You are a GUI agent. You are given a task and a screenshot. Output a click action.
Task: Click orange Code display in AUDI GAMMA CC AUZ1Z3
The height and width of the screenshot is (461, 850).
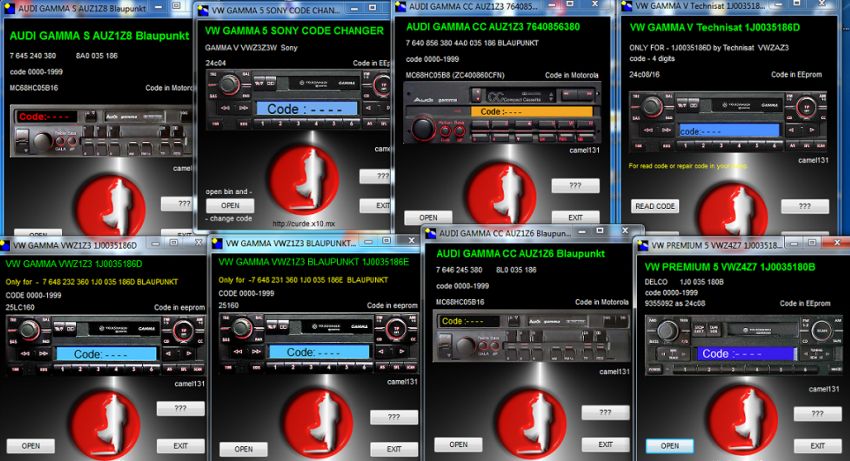(531, 112)
